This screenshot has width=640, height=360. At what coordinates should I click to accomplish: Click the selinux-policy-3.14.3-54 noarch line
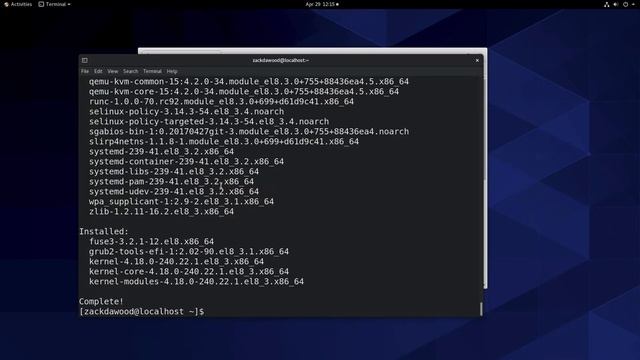pyautogui.click(x=186, y=111)
